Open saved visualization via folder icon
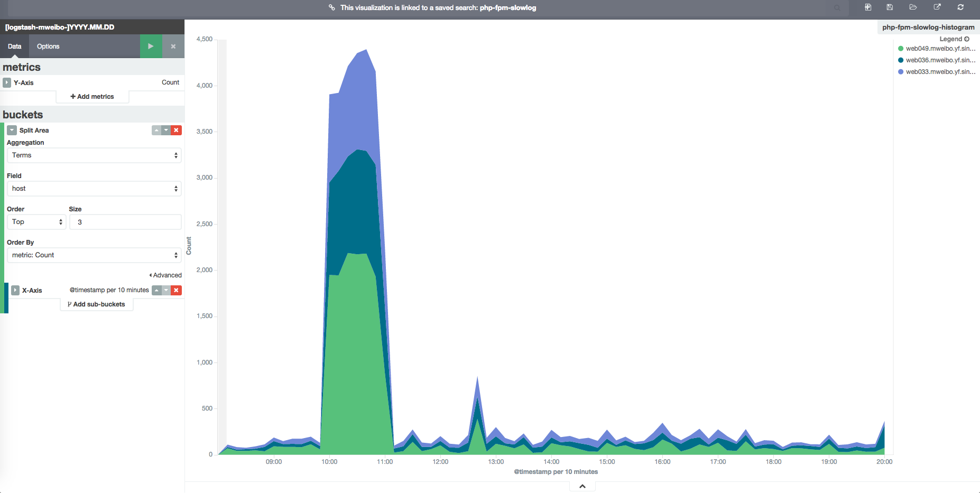Image resolution: width=980 pixels, height=493 pixels. pyautogui.click(x=913, y=7)
